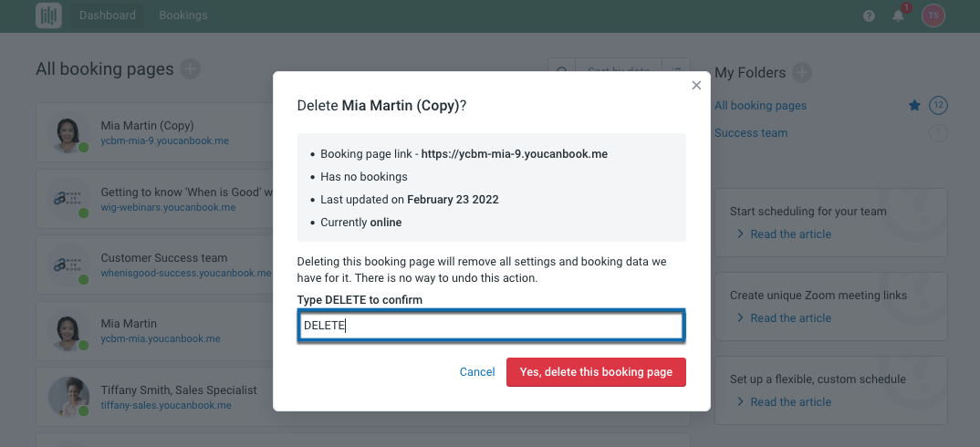
Task: Click the star beside All booking pages
Action: point(914,106)
